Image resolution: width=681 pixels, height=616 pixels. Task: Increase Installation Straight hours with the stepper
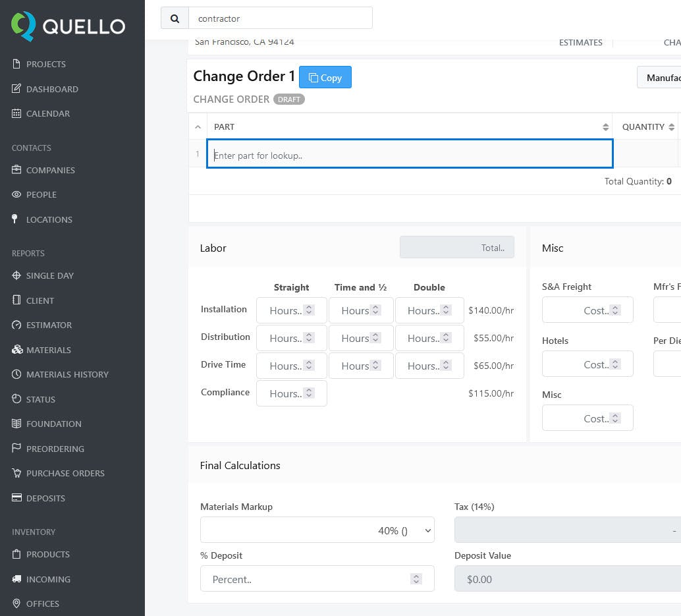pyautogui.click(x=310, y=307)
